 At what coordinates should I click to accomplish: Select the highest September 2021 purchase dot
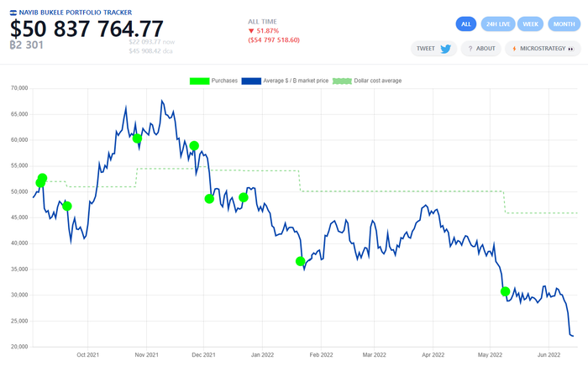[42, 178]
